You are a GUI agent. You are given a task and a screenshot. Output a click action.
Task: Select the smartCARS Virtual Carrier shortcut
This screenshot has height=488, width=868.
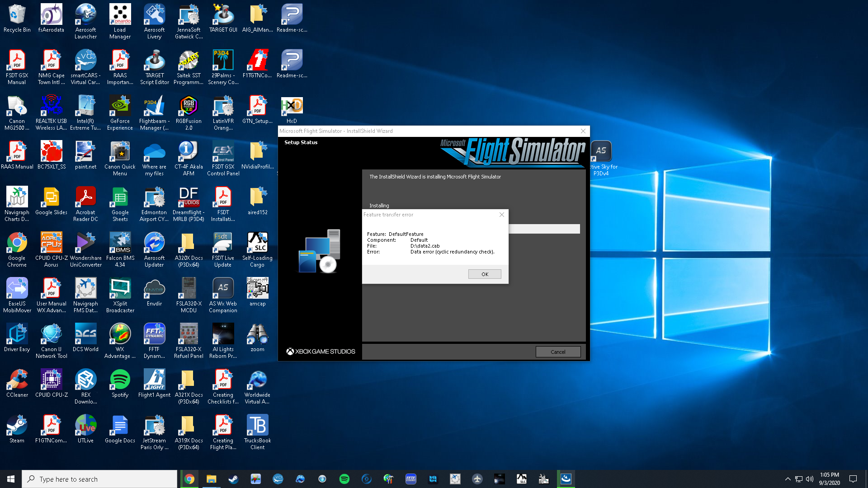[86, 67]
